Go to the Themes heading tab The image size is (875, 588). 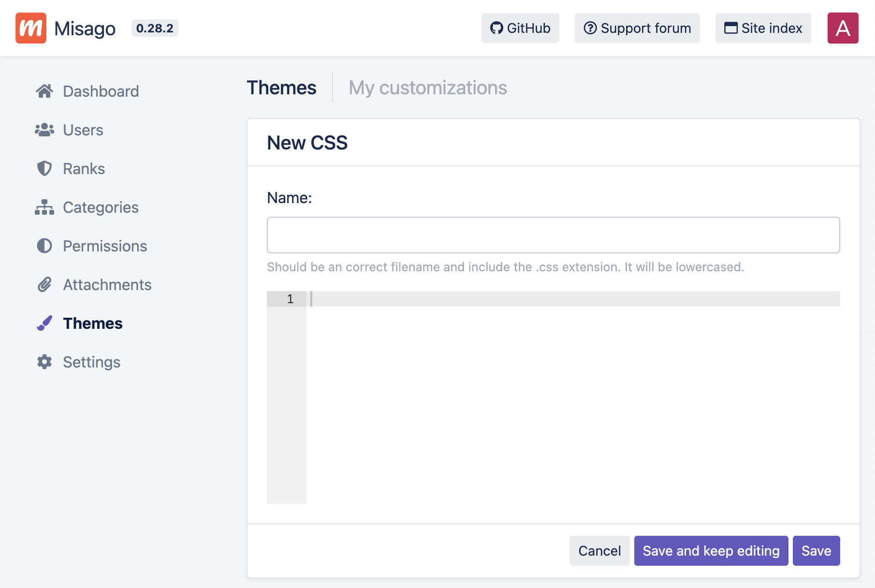click(281, 88)
